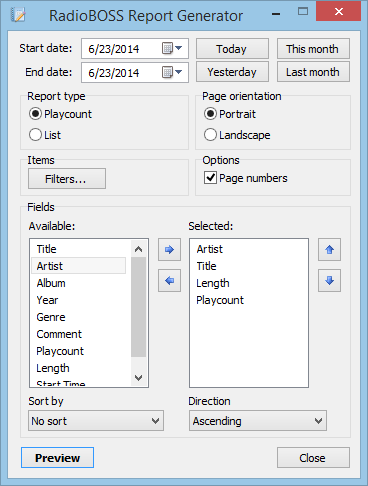
Task: Select Title in Selected list
Action: click(x=248, y=266)
